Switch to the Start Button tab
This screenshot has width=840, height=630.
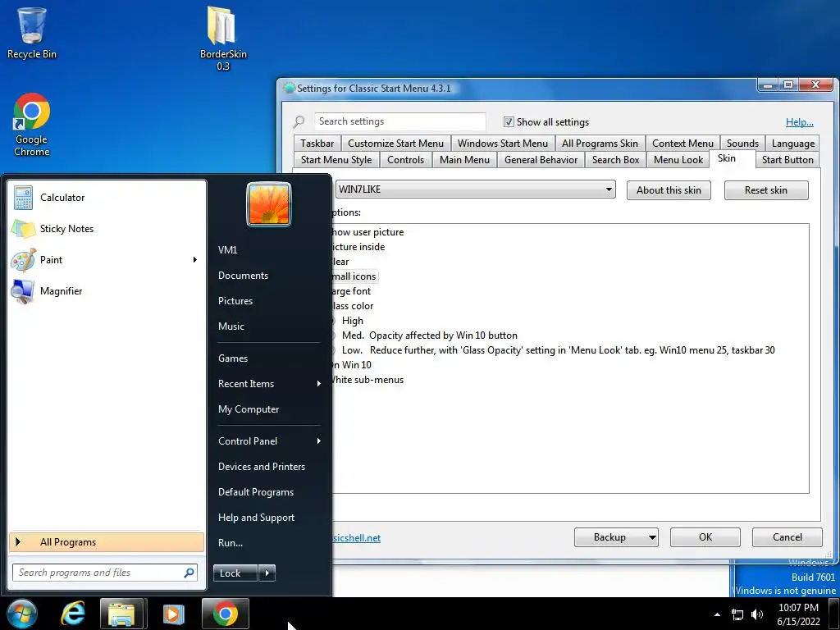click(787, 160)
